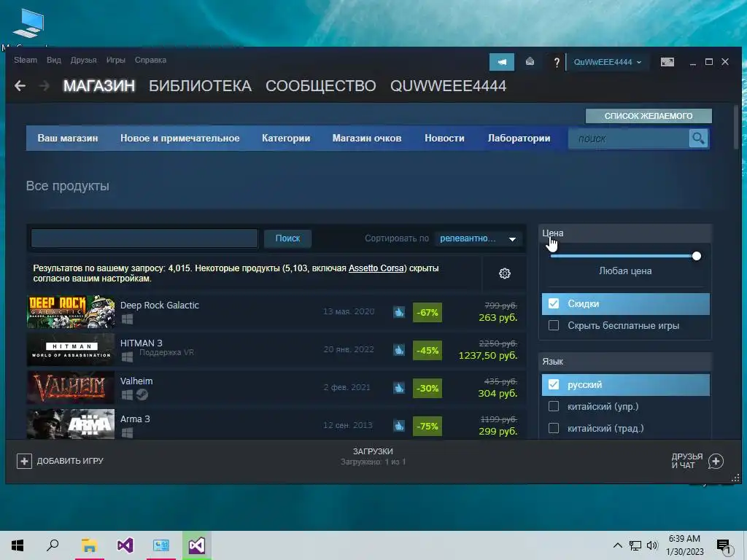
Task: Go to the СООБЩЕСТВО tab
Action: click(x=321, y=86)
